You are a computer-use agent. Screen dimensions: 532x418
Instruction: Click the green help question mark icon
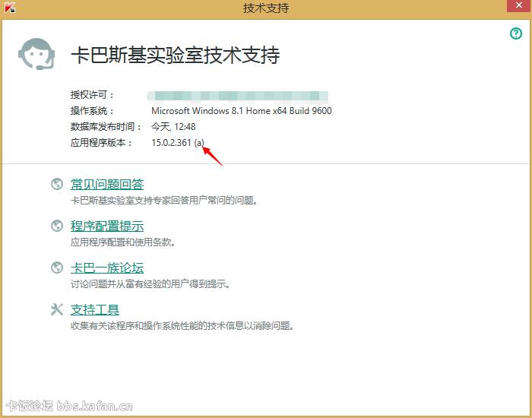[x=516, y=33]
